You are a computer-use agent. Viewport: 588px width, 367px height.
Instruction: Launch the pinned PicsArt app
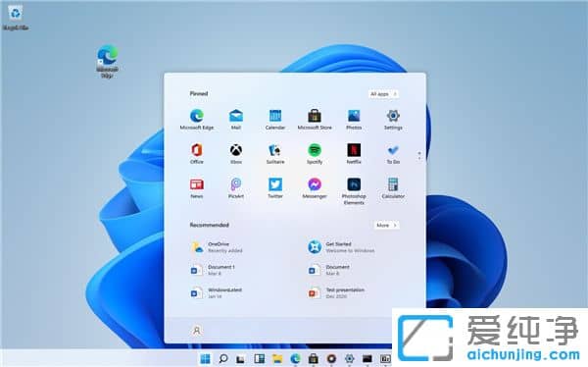[x=236, y=187]
